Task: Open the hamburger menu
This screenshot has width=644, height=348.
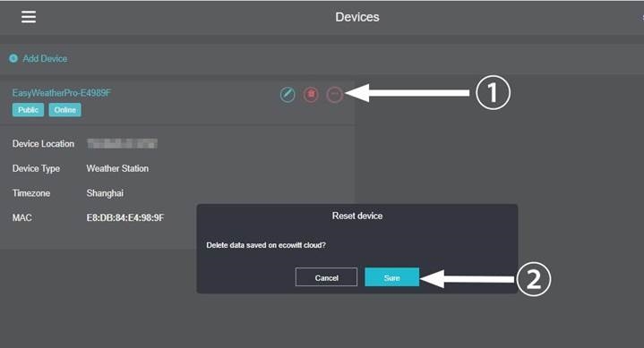Action: [x=29, y=17]
